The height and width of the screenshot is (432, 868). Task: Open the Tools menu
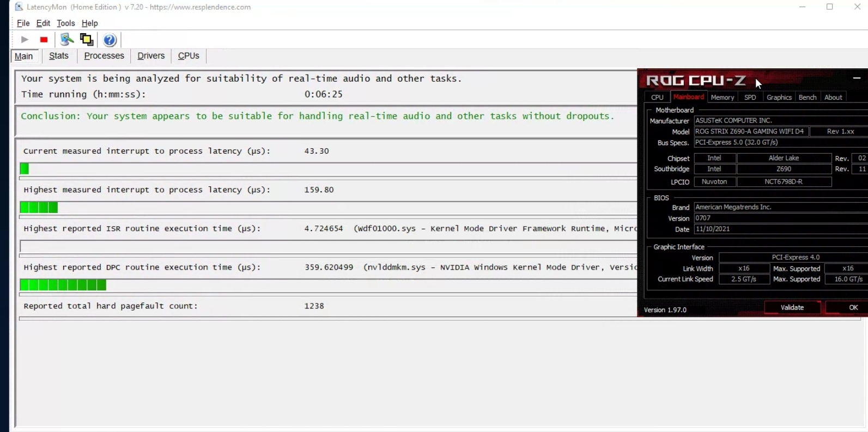65,23
